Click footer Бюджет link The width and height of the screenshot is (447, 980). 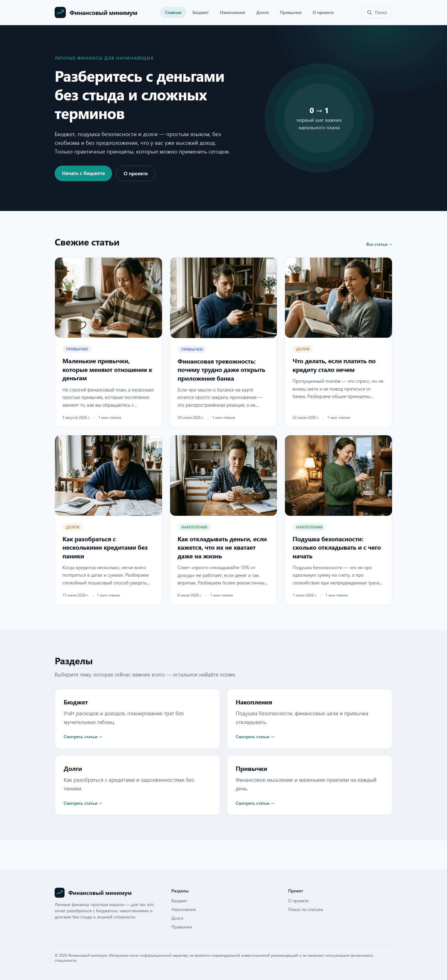(x=179, y=901)
